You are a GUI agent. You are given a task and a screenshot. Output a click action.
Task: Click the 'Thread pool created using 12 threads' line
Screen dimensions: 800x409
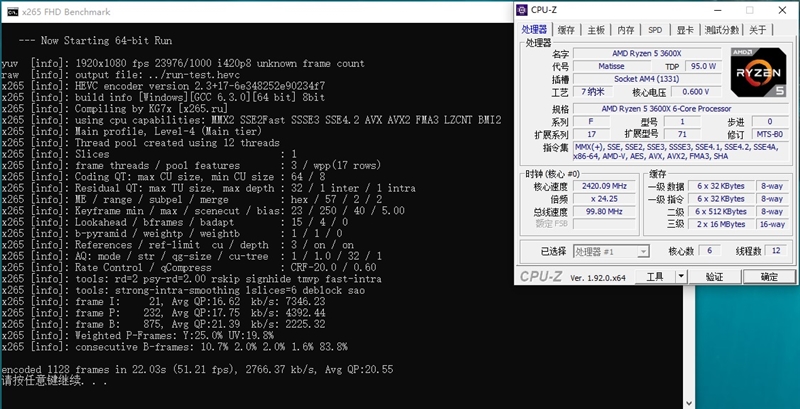click(140, 143)
